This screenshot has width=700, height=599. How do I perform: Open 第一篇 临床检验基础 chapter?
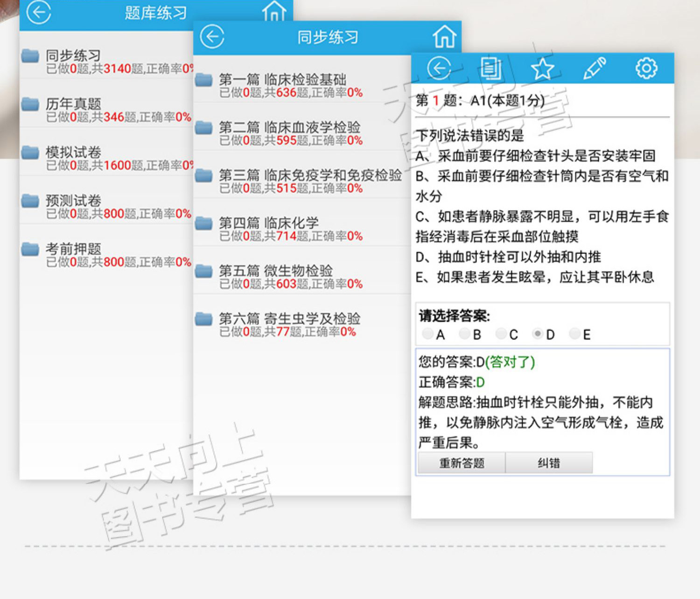302,86
